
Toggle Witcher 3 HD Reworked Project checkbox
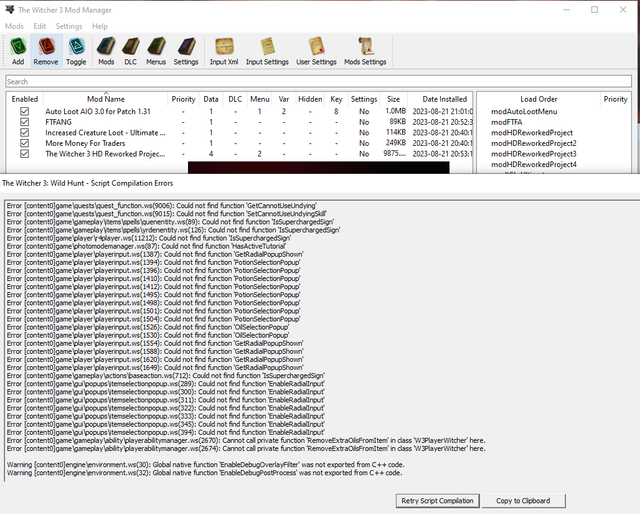pos(24,154)
